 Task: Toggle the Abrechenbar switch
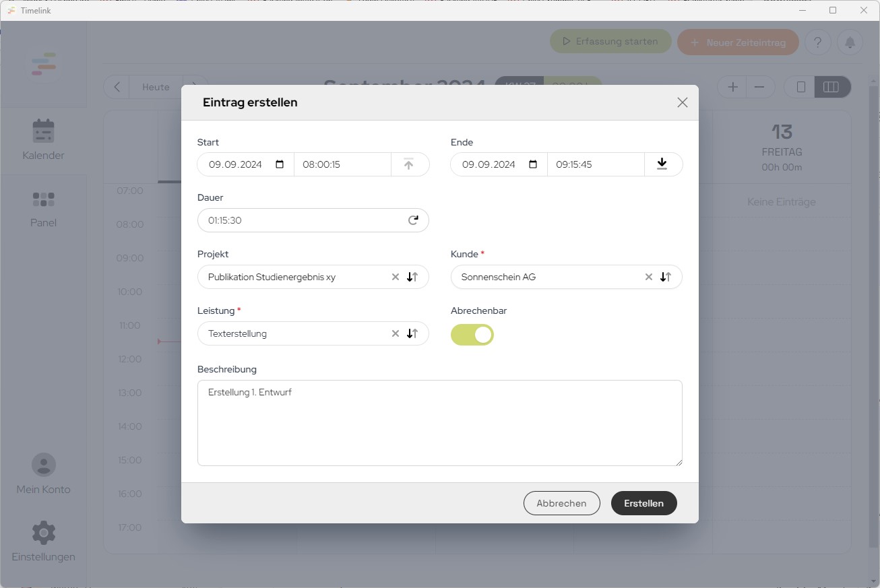coord(472,335)
